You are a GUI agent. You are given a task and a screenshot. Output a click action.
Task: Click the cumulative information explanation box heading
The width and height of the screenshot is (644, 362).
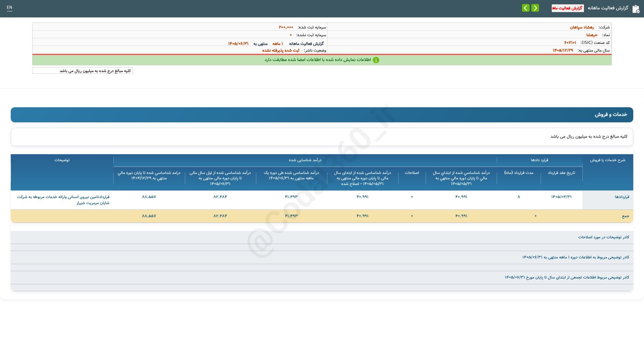567,278
